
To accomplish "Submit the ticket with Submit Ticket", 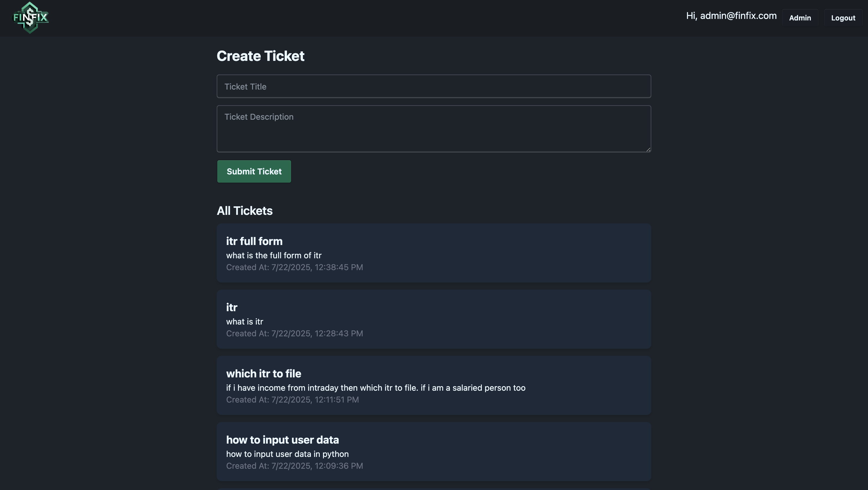I will point(254,171).
